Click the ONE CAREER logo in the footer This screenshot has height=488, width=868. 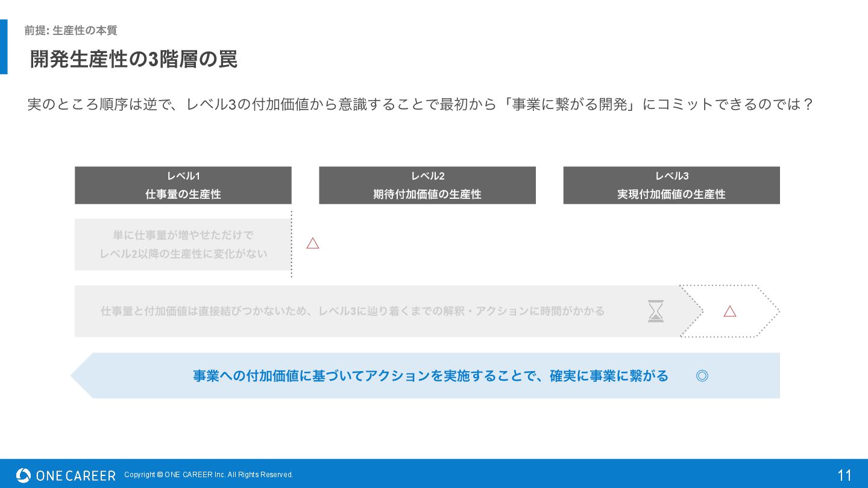click(65, 475)
